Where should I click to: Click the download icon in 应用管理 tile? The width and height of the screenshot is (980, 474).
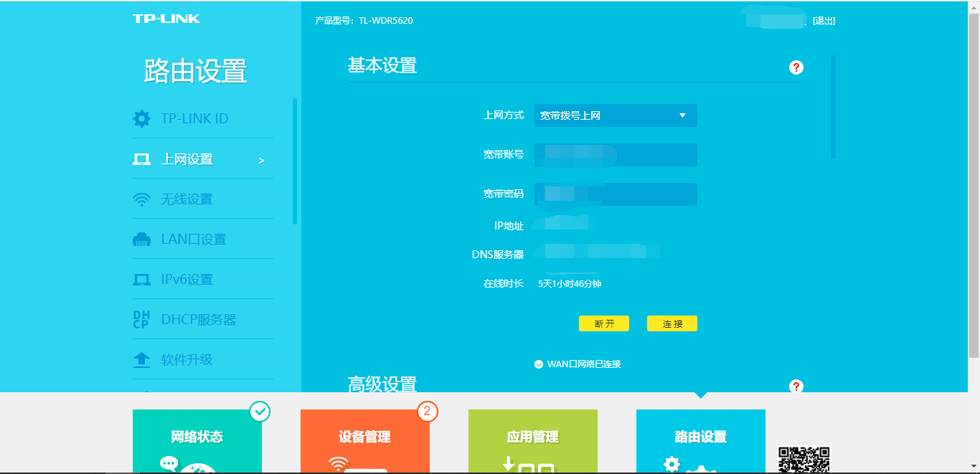click(509, 464)
